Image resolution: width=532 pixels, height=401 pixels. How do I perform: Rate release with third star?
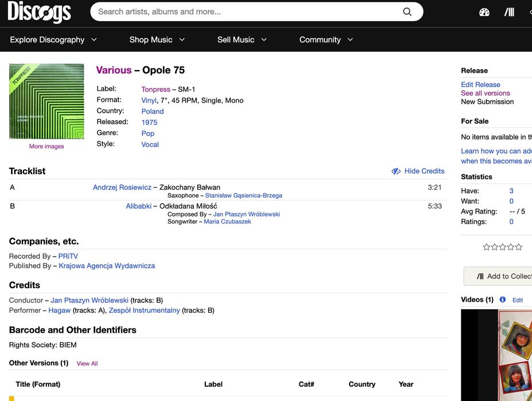tap(503, 247)
